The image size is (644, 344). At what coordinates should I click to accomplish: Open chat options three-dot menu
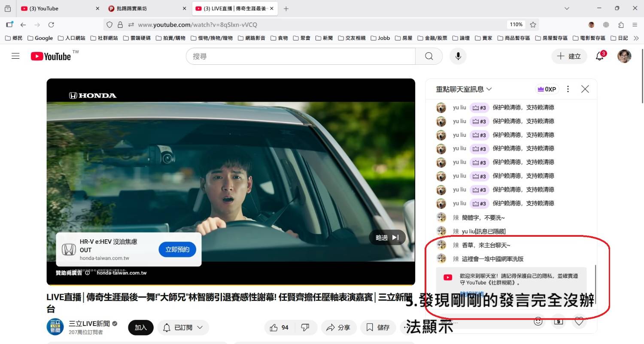[568, 89]
